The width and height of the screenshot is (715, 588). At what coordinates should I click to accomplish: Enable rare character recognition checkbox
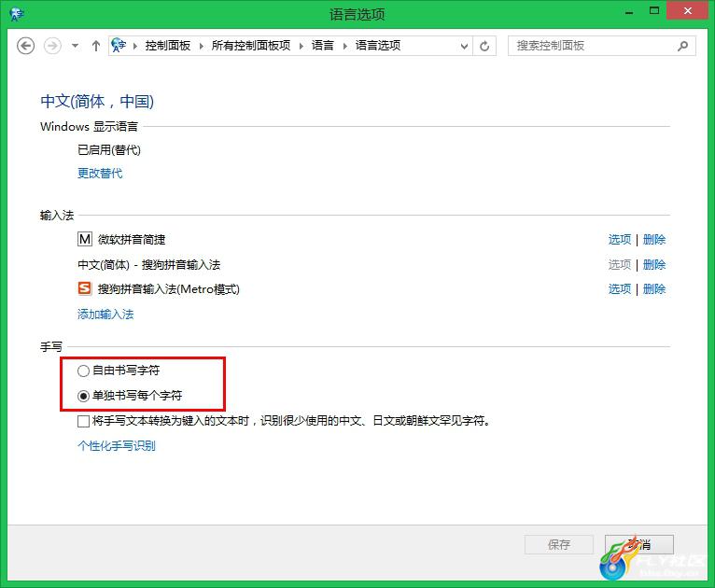[x=83, y=421]
